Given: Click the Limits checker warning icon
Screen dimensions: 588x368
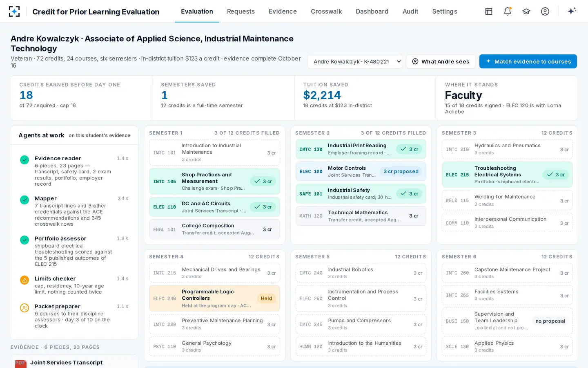Looking at the screenshot, I should 24,280.
